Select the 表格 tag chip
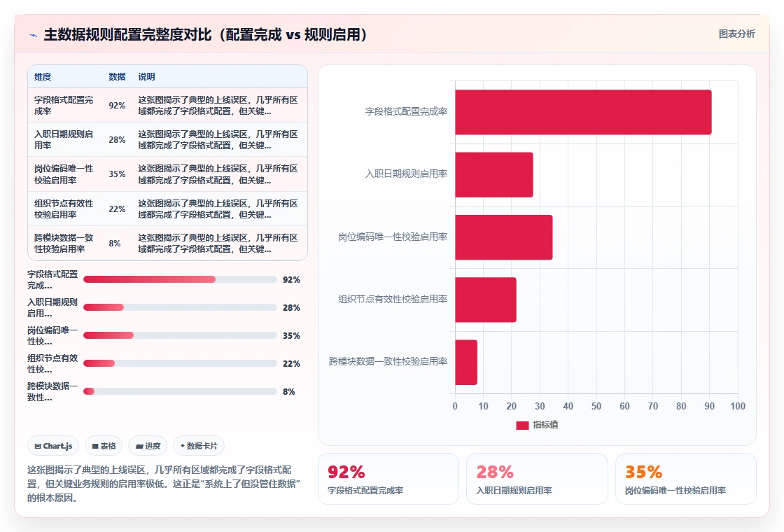 tap(104, 446)
